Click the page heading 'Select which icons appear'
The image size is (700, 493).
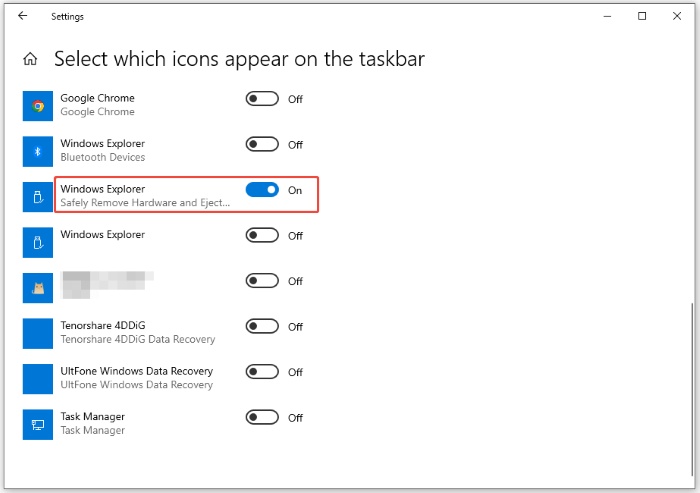[239, 59]
